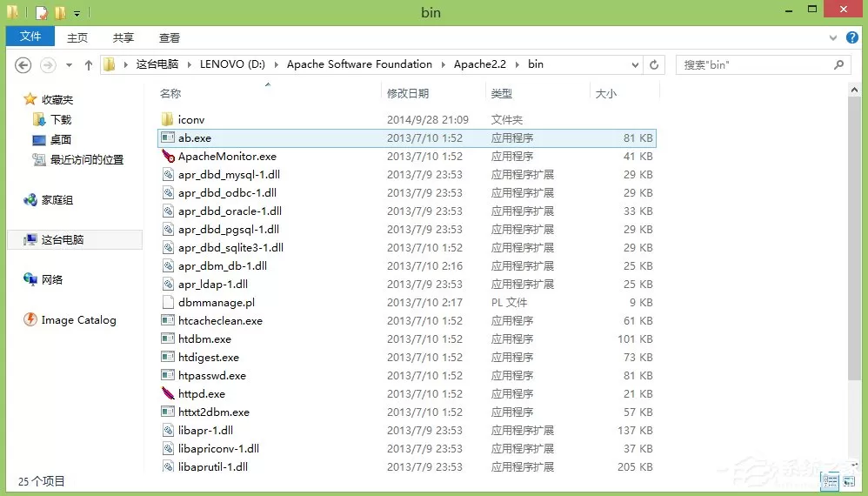The width and height of the screenshot is (868, 496).
Task: Switch to details view button
Action: tap(831, 481)
